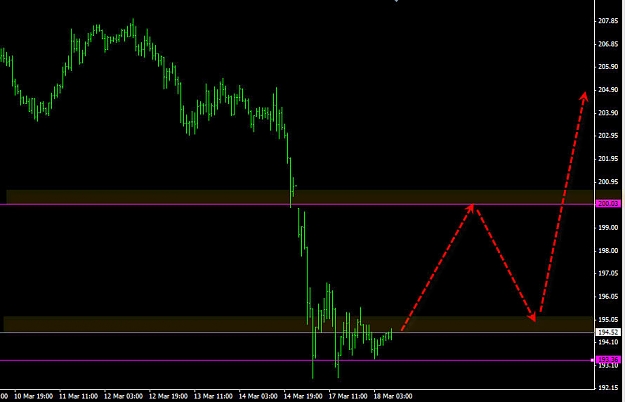The height and width of the screenshot is (402, 625).
Task: Click the 199.00 price axis label
Action: point(608,227)
